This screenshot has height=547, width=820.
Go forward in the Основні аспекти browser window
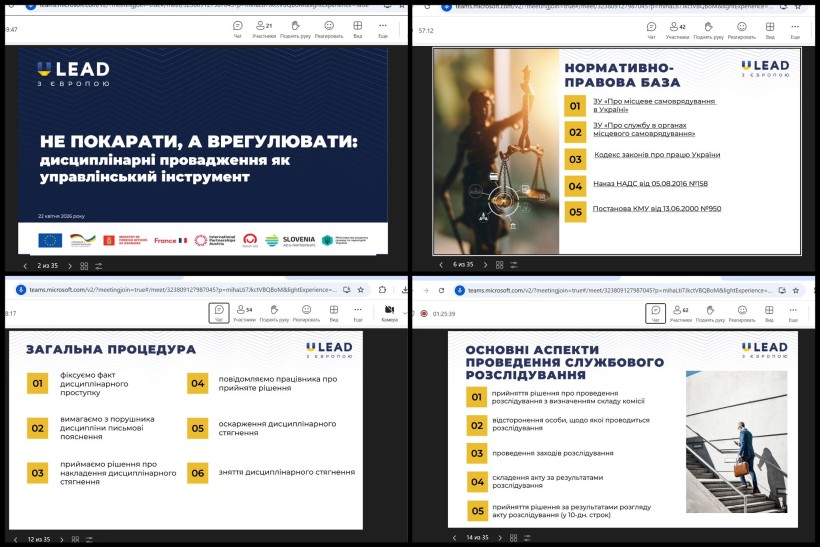426,290
